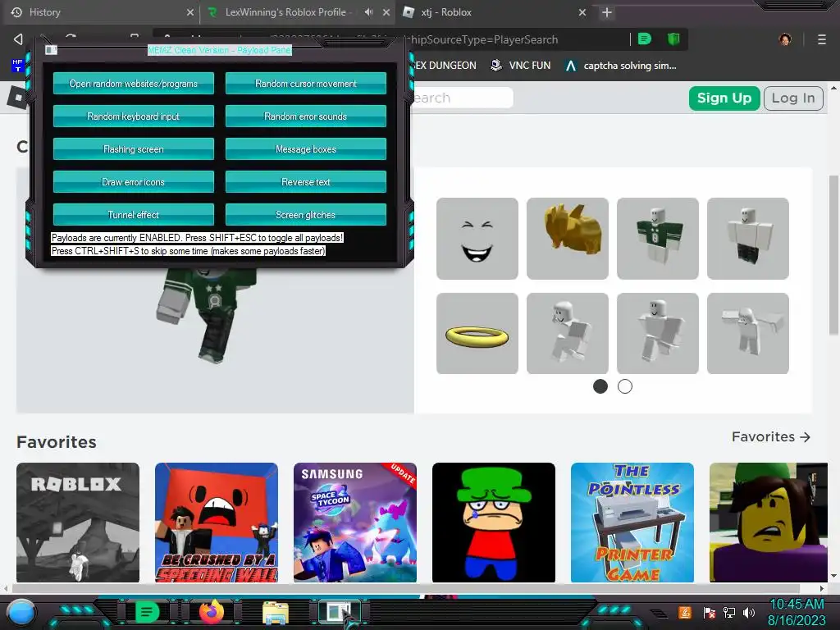Screen dimensions: 840x630
Task: Open the green hat character game thumbnail
Action: pyautogui.click(x=493, y=523)
